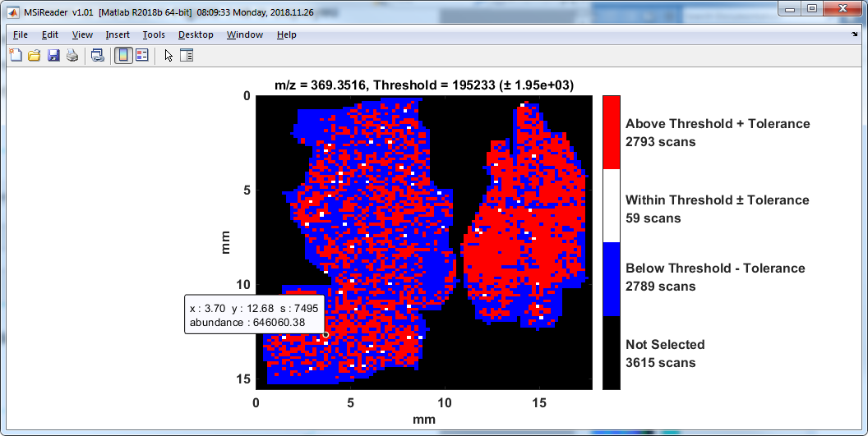
Task: Toggle the Insert Legend button
Action: [142, 56]
